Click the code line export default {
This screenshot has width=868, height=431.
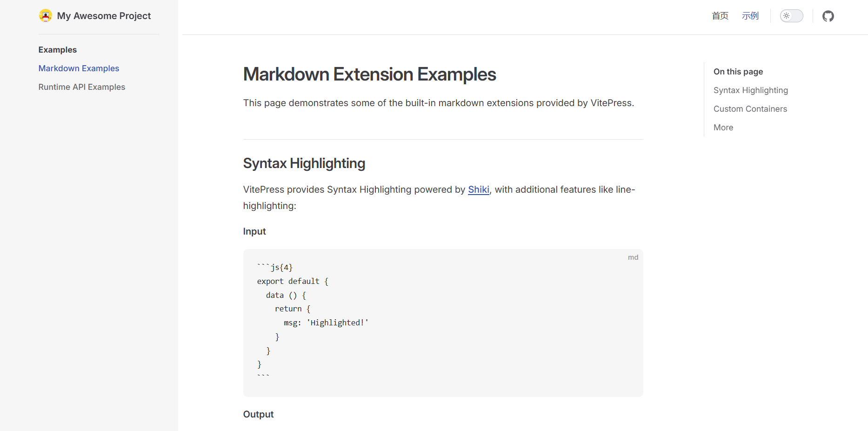(x=293, y=281)
